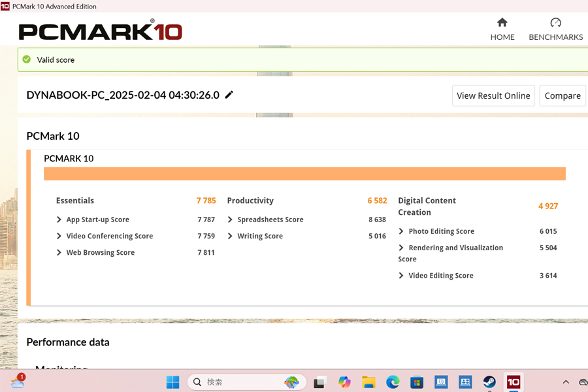Click the Compare button
This screenshot has height=392, width=588.
pyautogui.click(x=562, y=95)
